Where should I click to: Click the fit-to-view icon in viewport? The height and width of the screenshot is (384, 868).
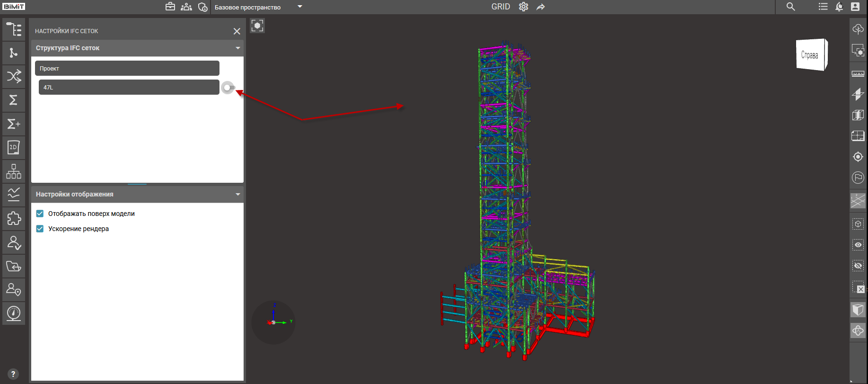[x=257, y=26]
